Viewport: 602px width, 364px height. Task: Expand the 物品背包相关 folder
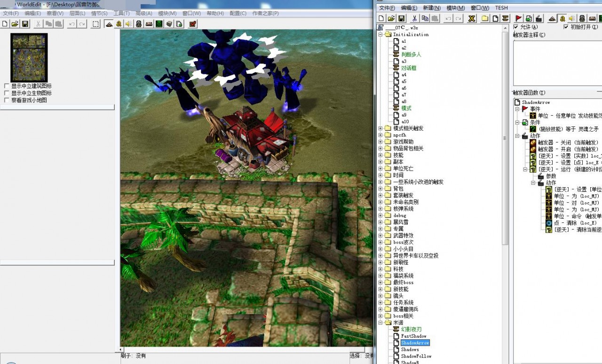click(x=380, y=148)
